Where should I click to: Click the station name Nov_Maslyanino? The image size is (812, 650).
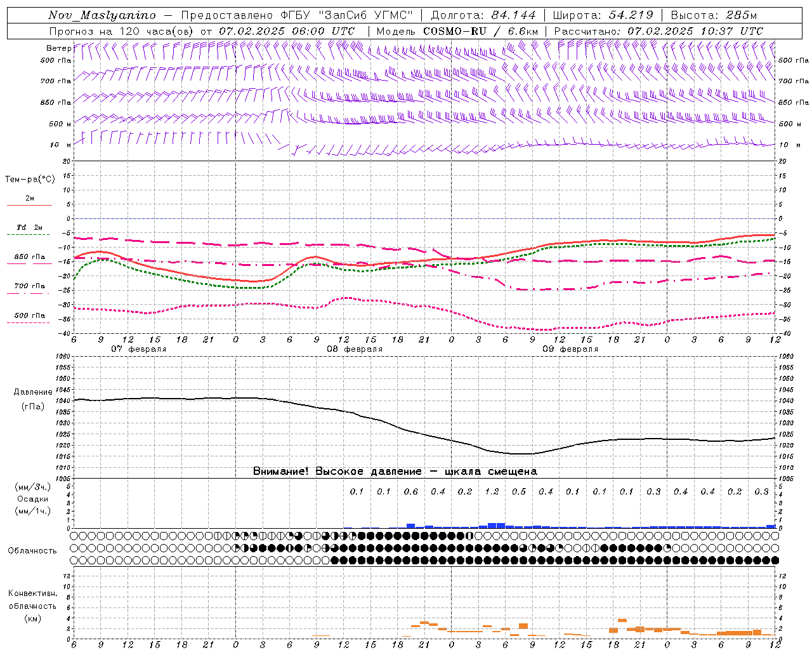click(x=102, y=15)
